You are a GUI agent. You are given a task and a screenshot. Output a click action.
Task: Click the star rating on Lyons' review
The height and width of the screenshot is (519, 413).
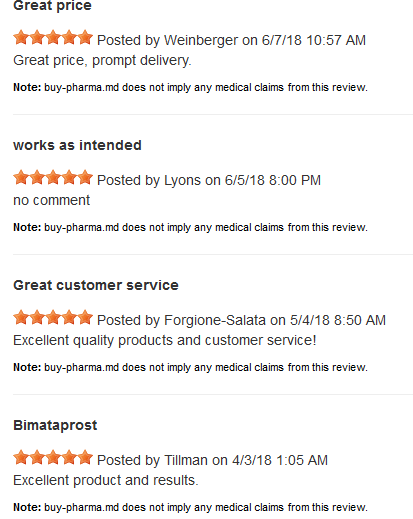53,177
